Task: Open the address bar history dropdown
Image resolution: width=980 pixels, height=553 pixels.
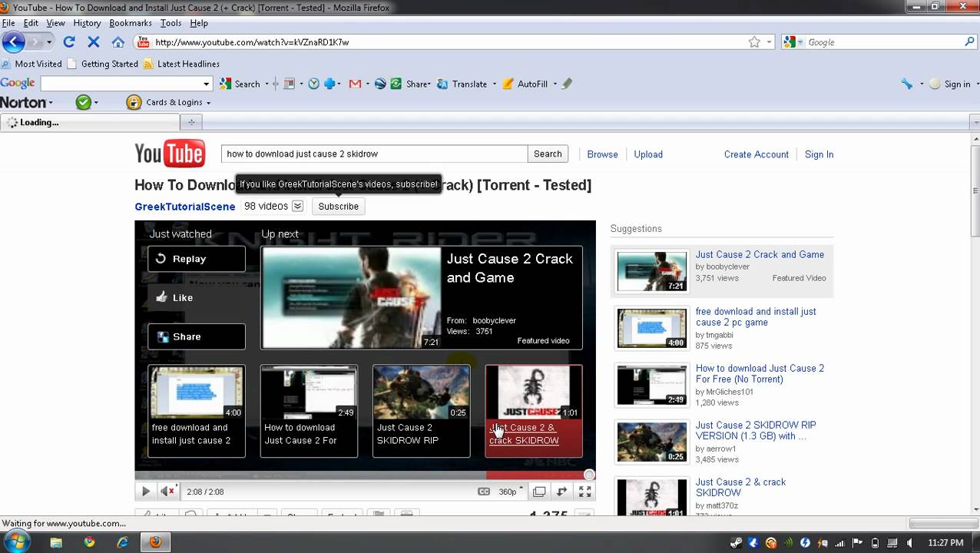Action: coord(769,42)
